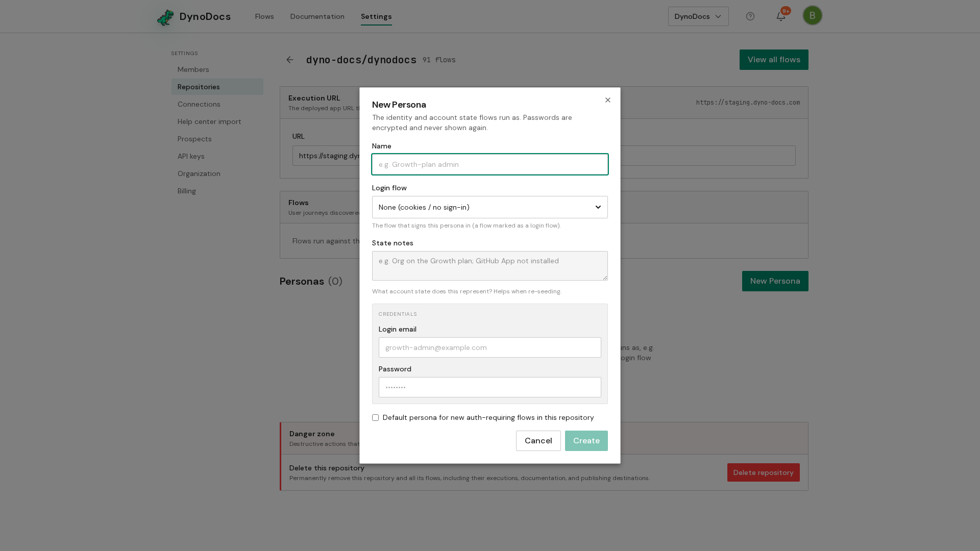Viewport: 980px width, 551px height.
Task: Cancel the New Persona dialog
Action: click(538, 441)
